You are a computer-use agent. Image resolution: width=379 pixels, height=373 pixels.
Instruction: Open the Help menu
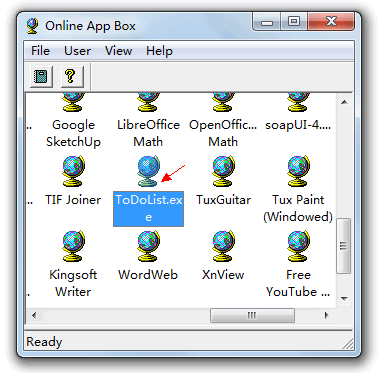pos(159,51)
